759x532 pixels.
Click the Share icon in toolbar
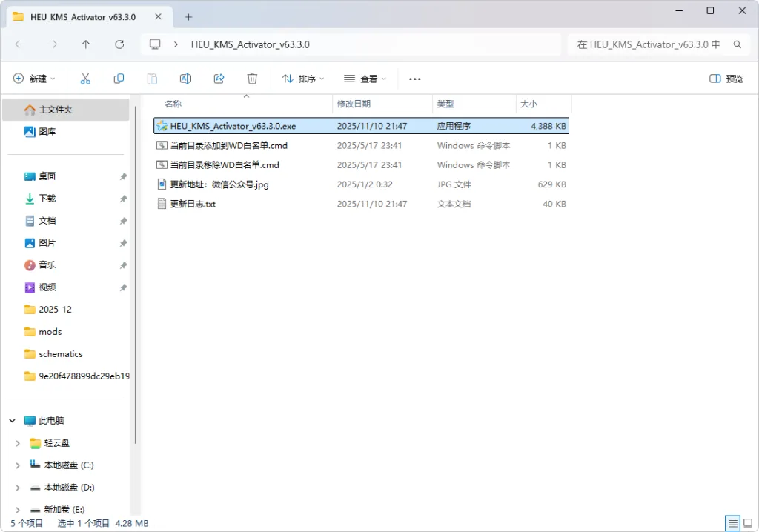(219, 79)
